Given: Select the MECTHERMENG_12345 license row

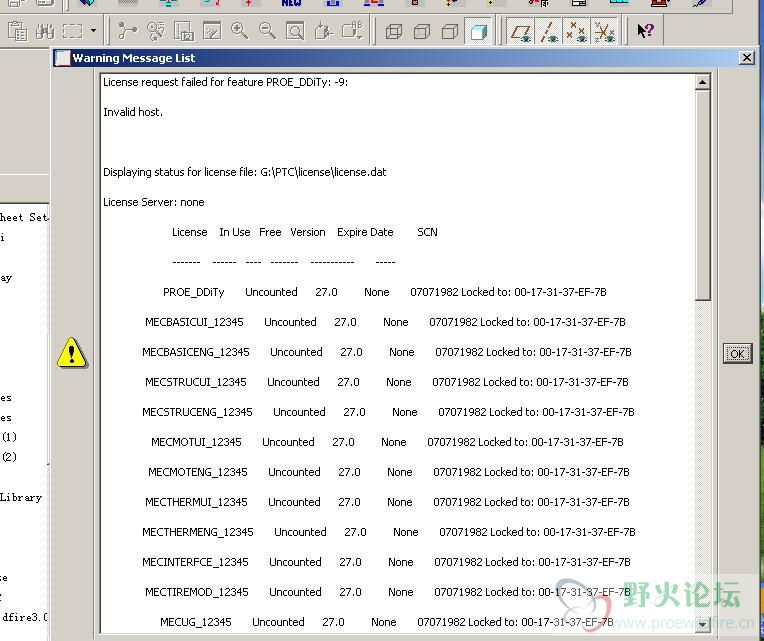Looking at the screenshot, I should point(389,532).
